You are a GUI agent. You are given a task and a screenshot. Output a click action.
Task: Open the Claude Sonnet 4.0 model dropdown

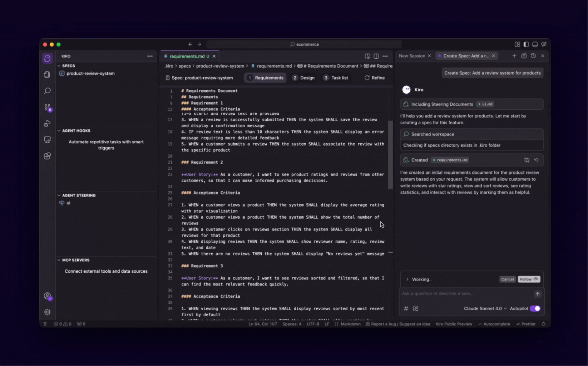point(485,308)
